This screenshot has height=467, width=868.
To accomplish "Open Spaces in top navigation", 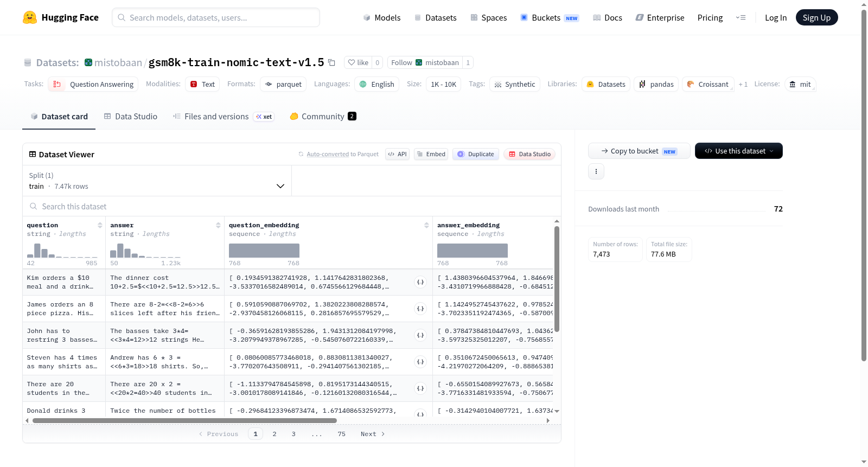I will click(489, 17).
